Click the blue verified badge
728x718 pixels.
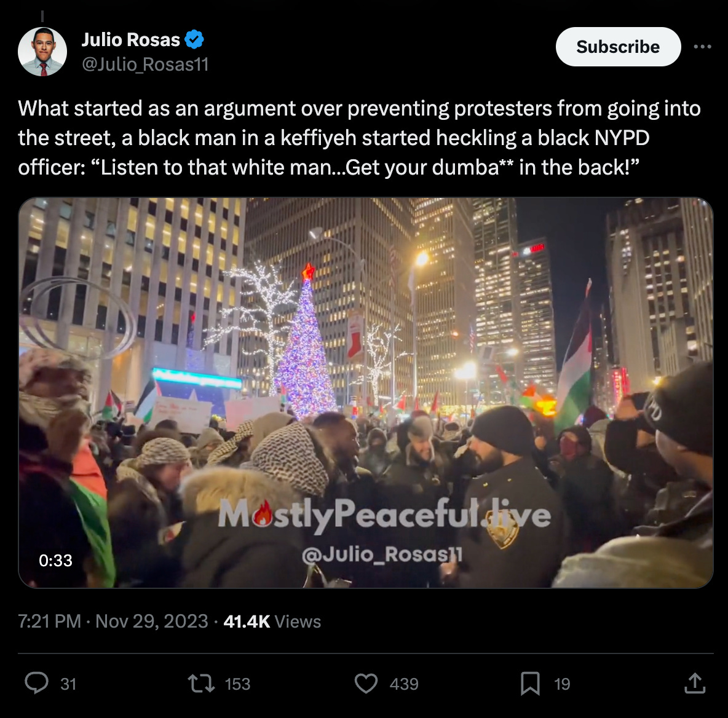194,39
